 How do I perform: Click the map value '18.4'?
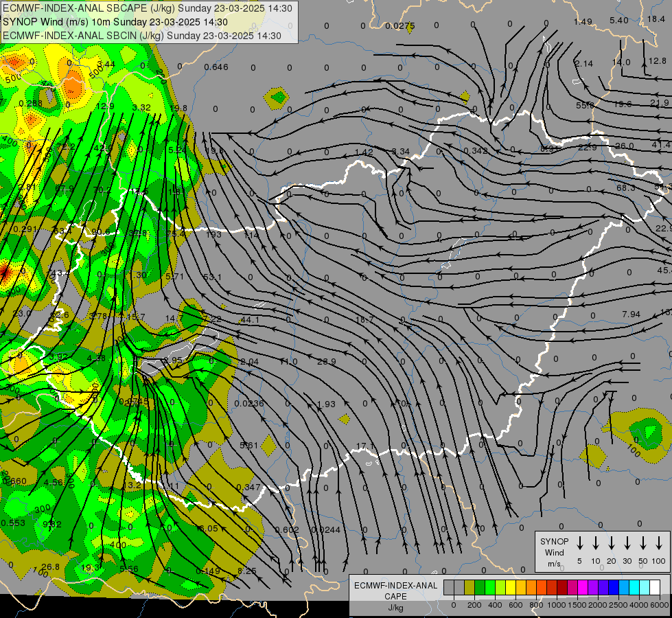[656, 19]
